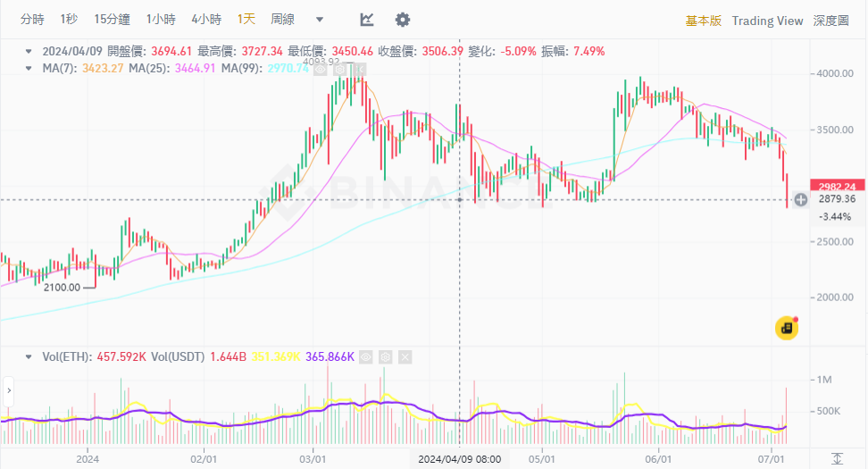Collapse the OHLC price info row
Screen dimensions: 868x469
pos(29,52)
